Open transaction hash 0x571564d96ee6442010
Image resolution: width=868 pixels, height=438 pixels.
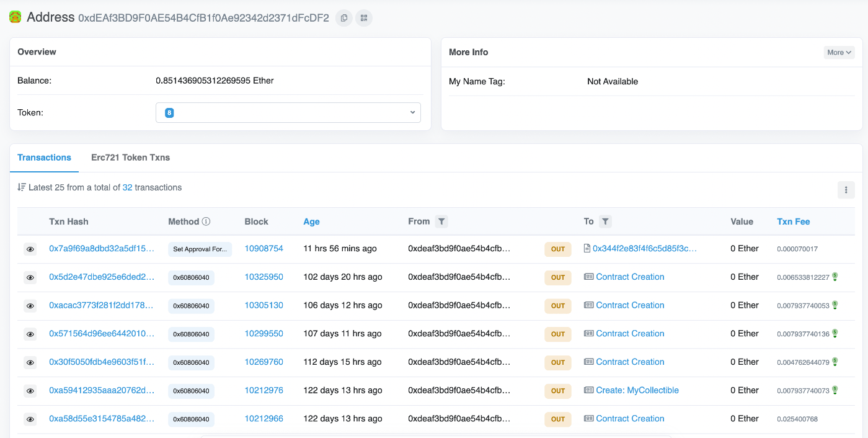[102, 333]
